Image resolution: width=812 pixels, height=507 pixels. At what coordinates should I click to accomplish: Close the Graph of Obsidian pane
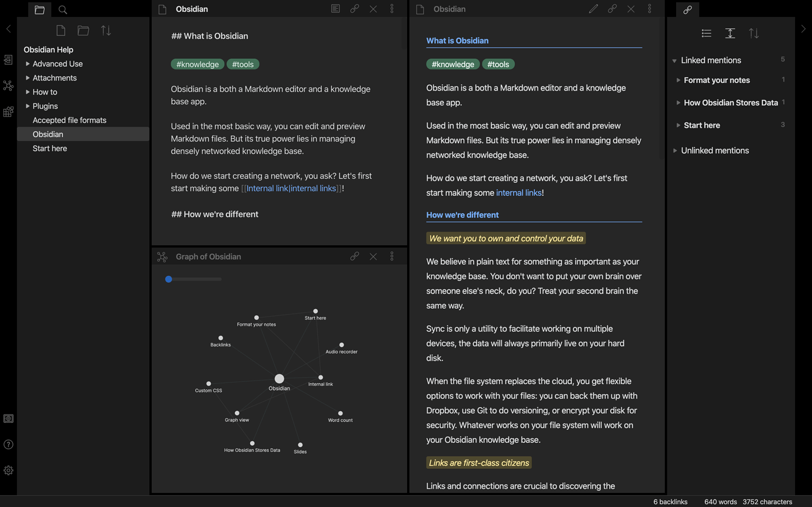373,256
